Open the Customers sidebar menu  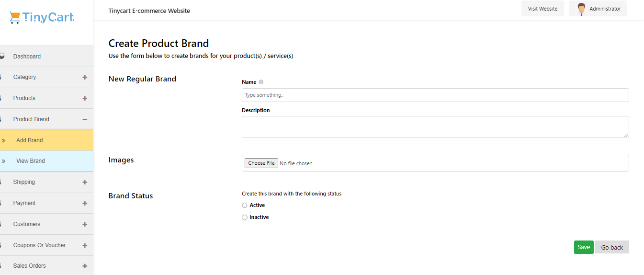pyautogui.click(x=46, y=224)
